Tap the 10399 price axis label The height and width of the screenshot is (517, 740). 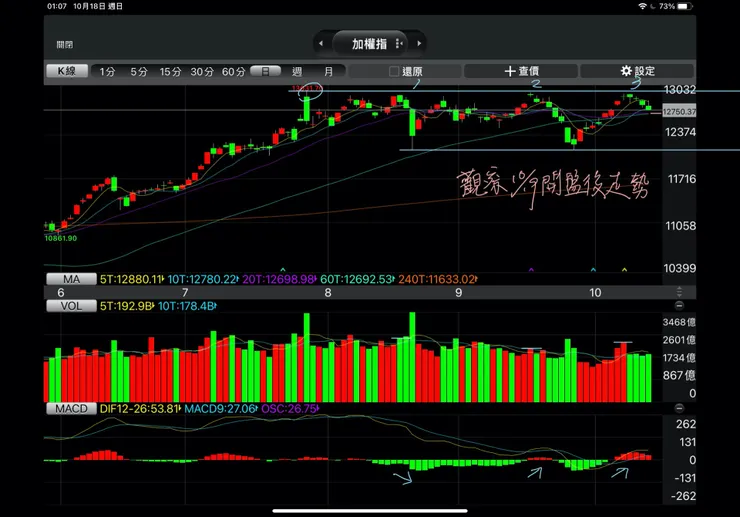coord(680,268)
